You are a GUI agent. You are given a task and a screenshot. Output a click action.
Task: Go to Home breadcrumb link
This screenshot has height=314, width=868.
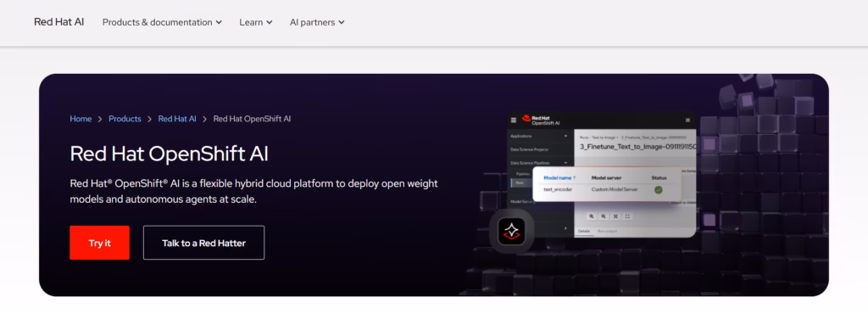pos(81,119)
